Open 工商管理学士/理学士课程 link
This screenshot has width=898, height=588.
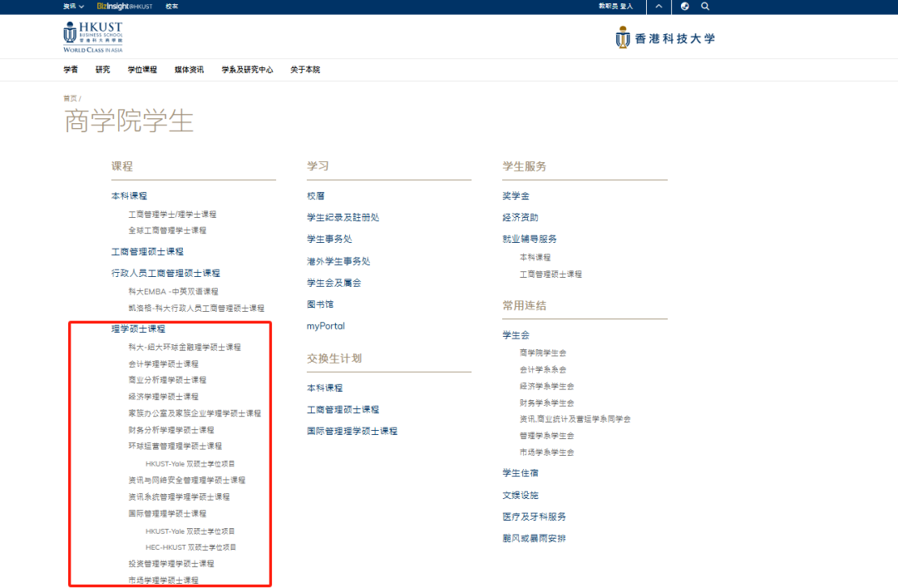172,215
